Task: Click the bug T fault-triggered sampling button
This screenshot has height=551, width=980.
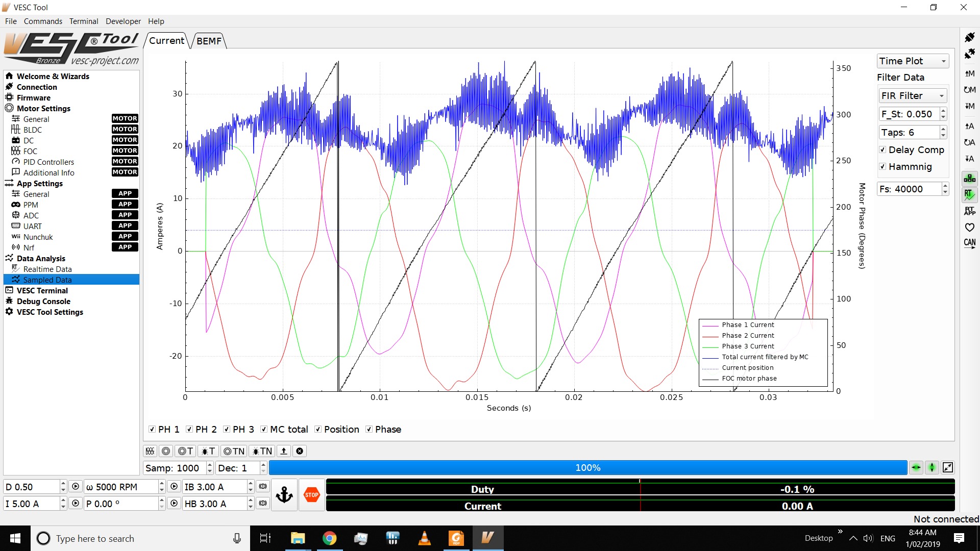Action: point(208,451)
